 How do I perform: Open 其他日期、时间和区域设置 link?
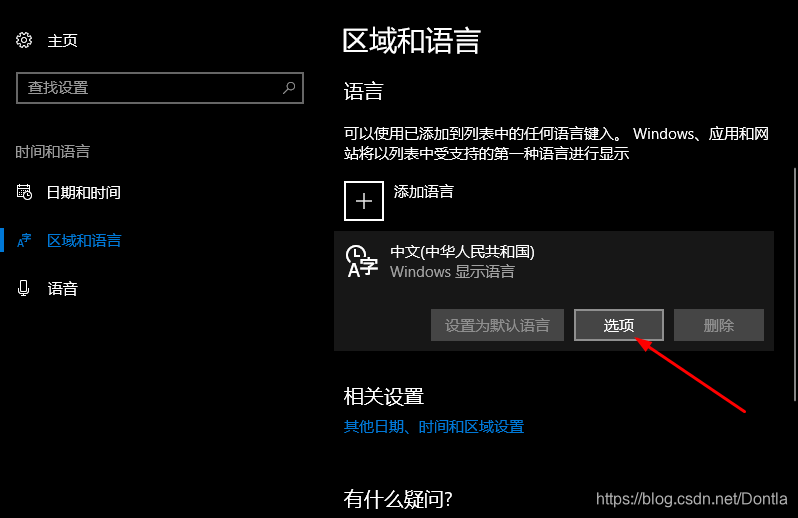[x=434, y=426]
